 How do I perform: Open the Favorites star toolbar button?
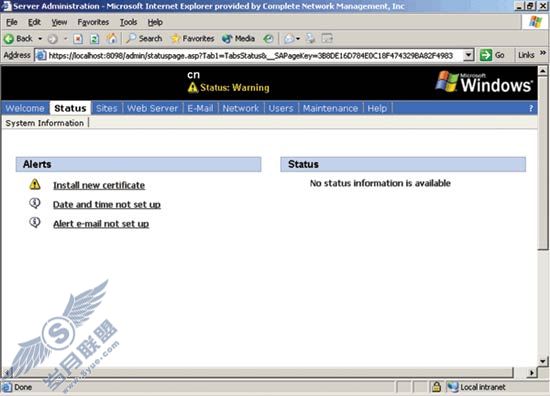point(193,39)
